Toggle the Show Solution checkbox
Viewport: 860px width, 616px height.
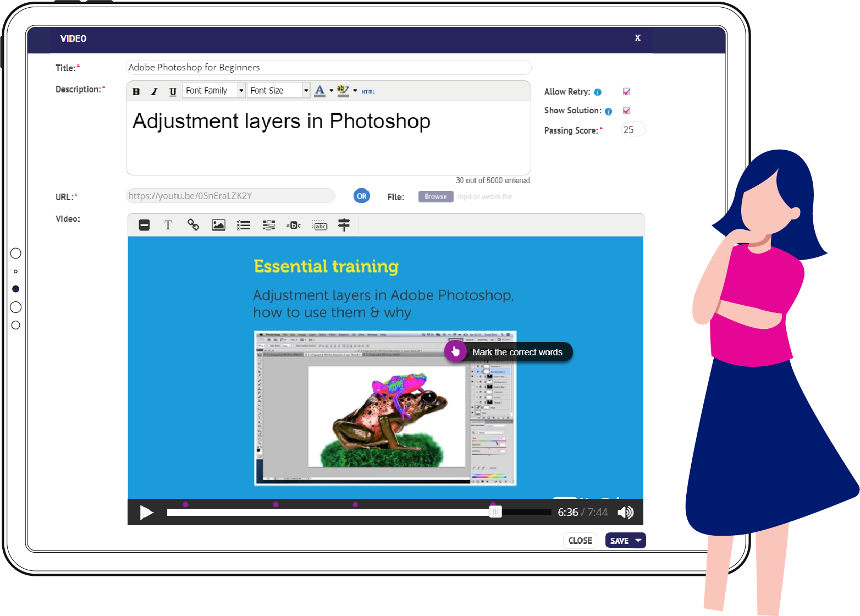click(x=626, y=111)
